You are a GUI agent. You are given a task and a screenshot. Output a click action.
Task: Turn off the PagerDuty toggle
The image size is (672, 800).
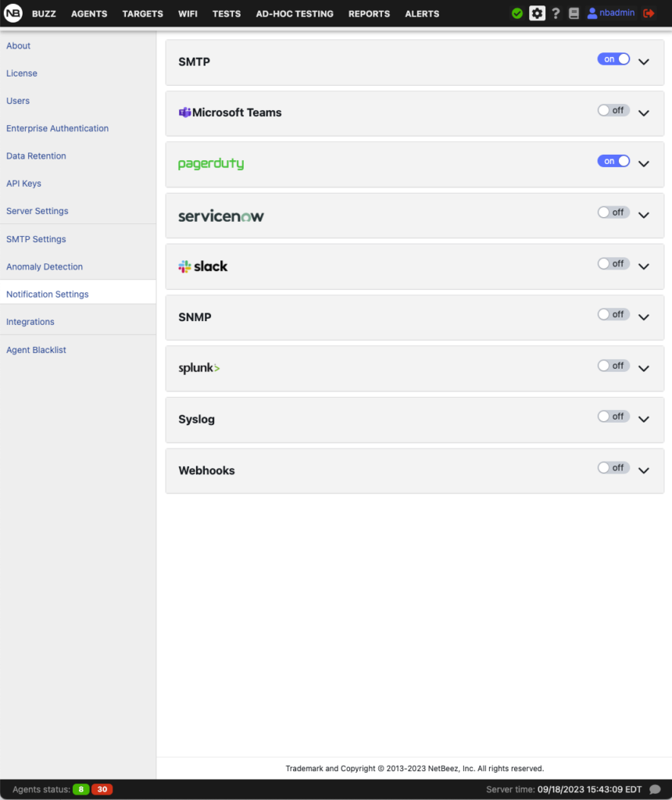[x=613, y=161]
